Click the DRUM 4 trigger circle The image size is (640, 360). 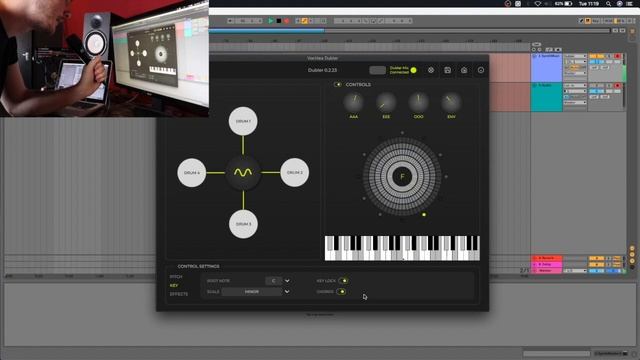[191, 173]
